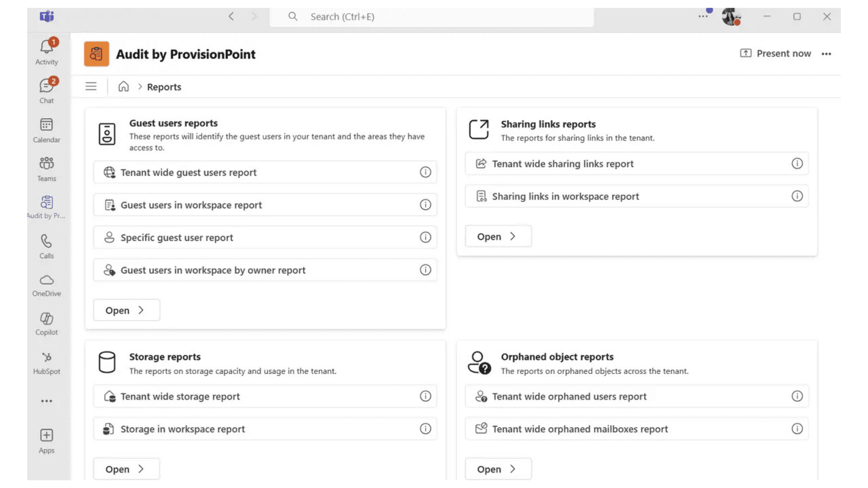Show info for Tenant wide storage report
Viewport: 868px width, 488px height.
pos(425,396)
